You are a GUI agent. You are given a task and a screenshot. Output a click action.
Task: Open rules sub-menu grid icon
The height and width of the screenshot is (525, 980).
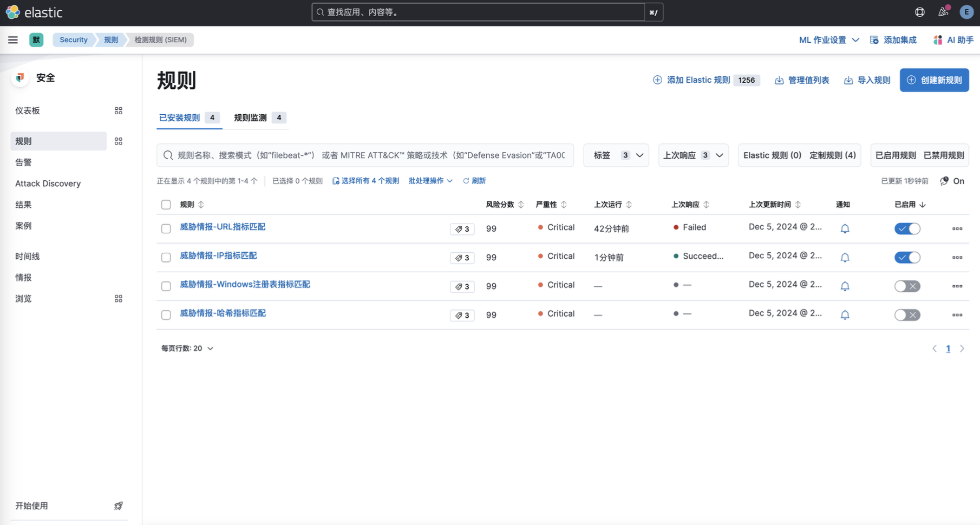(119, 141)
